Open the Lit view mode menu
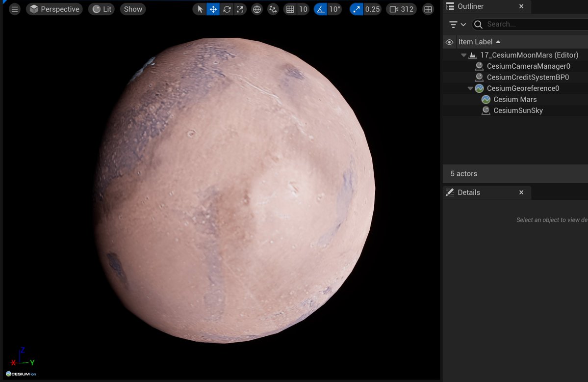588x382 pixels. 102,9
